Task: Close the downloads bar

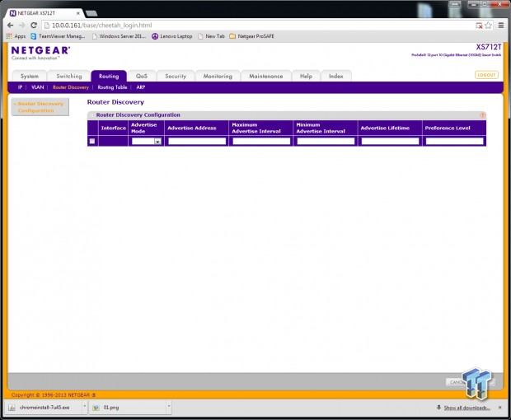Action: click(x=500, y=408)
